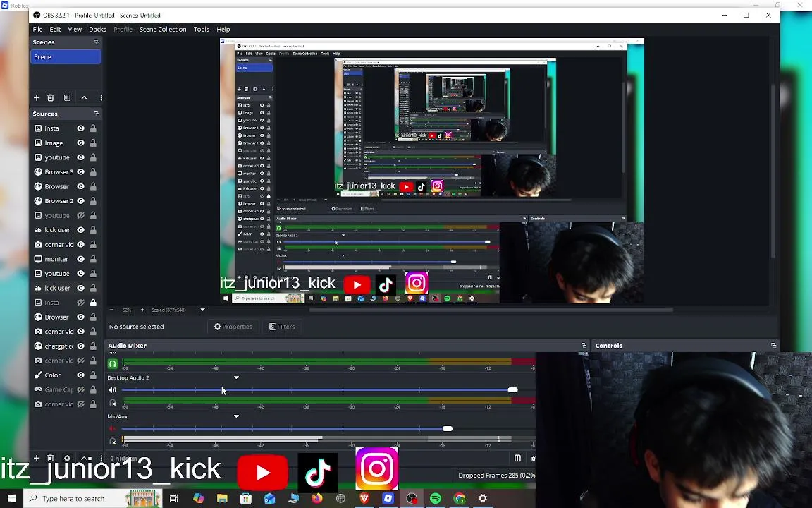The height and width of the screenshot is (508, 812).
Task: Pop out the Audio Mixer dock
Action: 584,345
